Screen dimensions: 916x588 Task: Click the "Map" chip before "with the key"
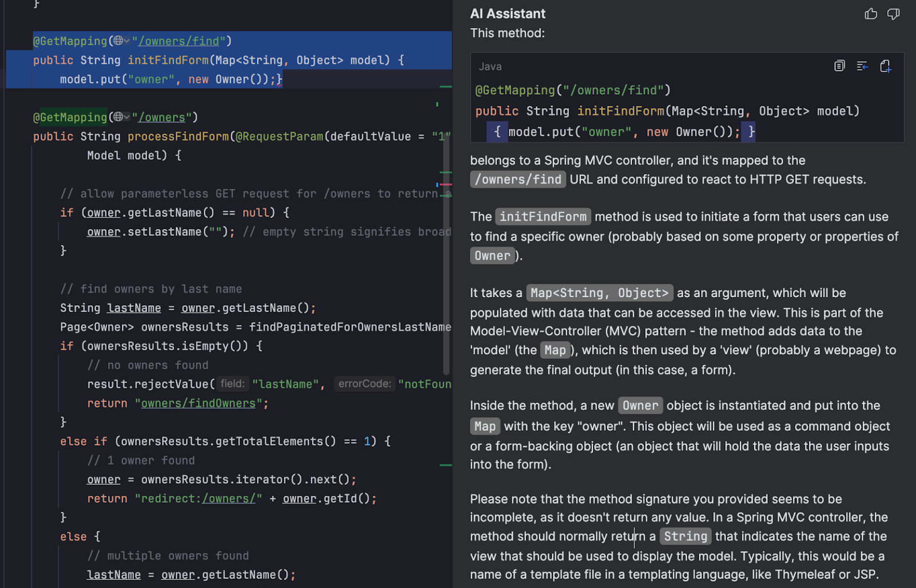[485, 427]
